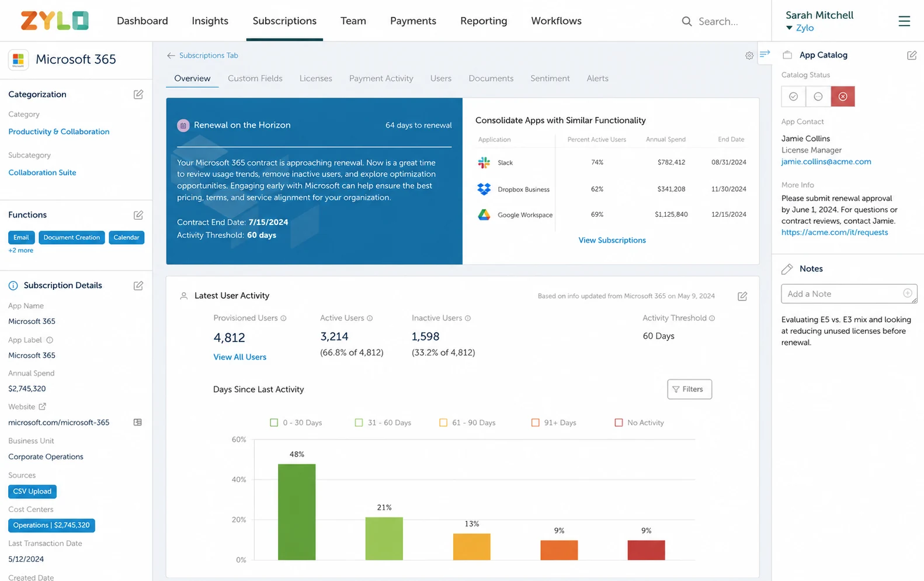Click the add note plus icon

pyautogui.click(x=908, y=293)
